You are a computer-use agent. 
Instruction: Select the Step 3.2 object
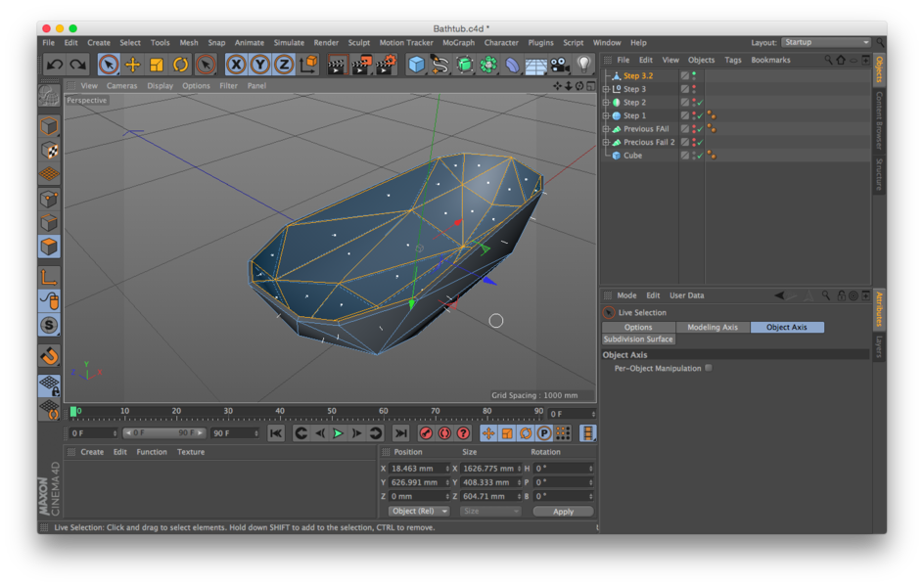coord(637,76)
